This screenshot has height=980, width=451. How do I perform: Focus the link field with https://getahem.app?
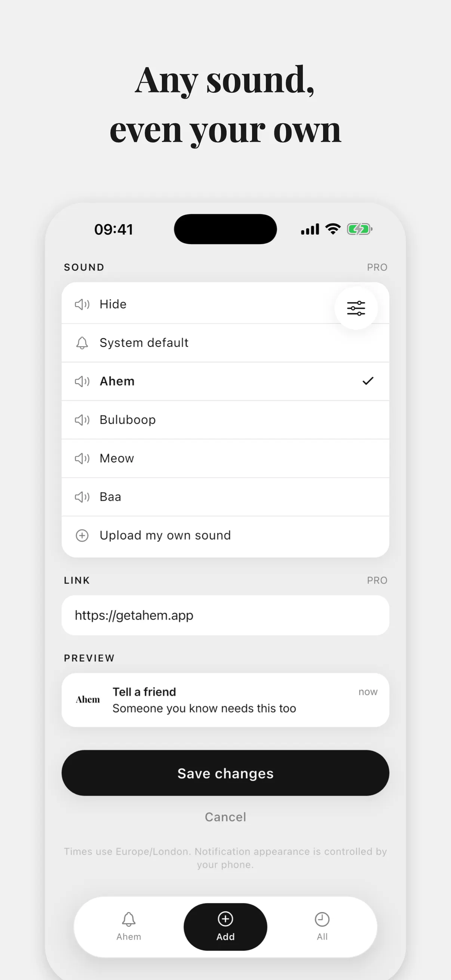(225, 615)
